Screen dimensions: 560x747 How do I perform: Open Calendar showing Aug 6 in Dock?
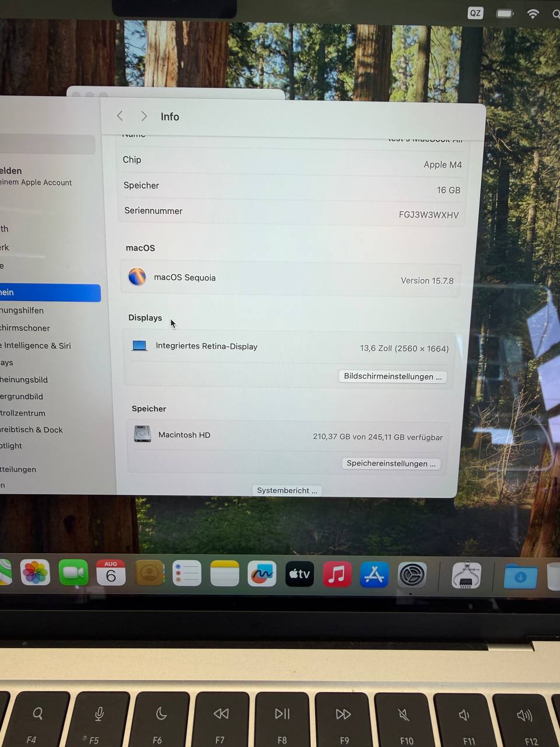pyautogui.click(x=111, y=573)
